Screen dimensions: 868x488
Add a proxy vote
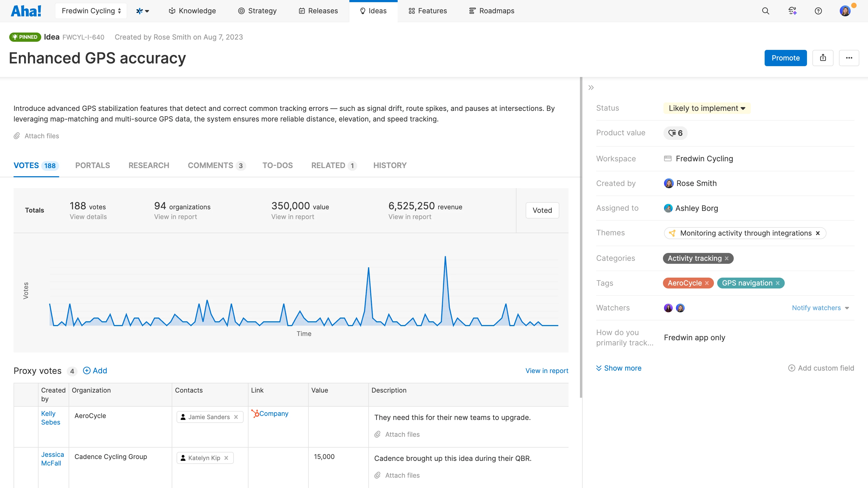tap(95, 370)
